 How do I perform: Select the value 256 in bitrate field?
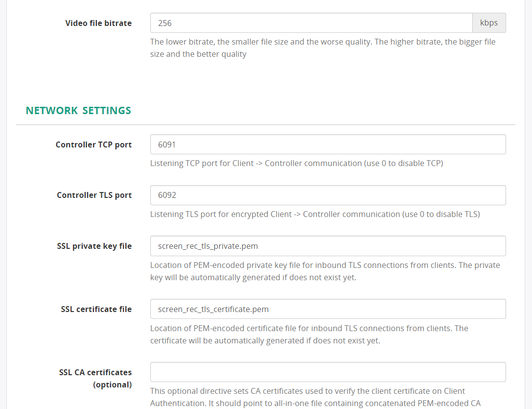[x=163, y=23]
